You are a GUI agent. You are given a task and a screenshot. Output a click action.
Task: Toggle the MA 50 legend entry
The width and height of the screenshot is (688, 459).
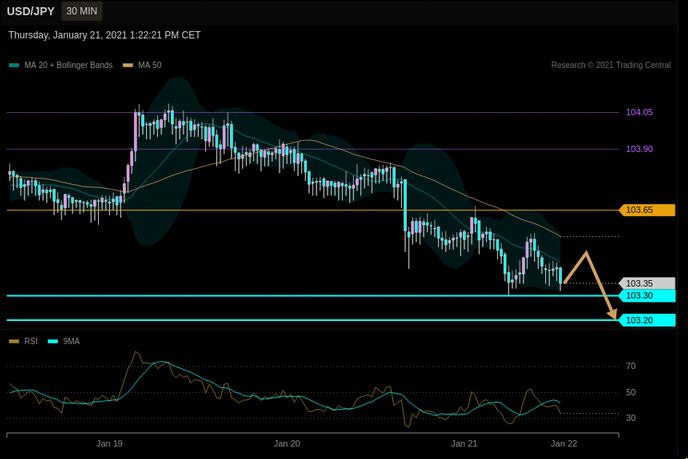pyautogui.click(x=142, y=65)
